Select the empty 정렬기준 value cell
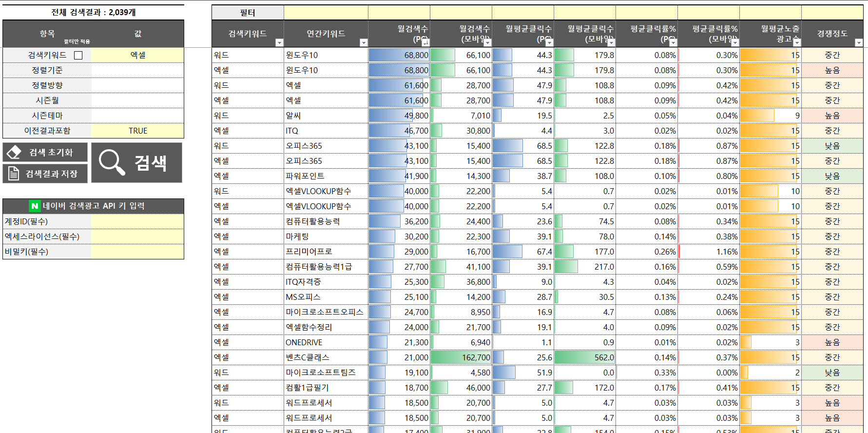This screenshot has width=868, height=433. (138, 70)
